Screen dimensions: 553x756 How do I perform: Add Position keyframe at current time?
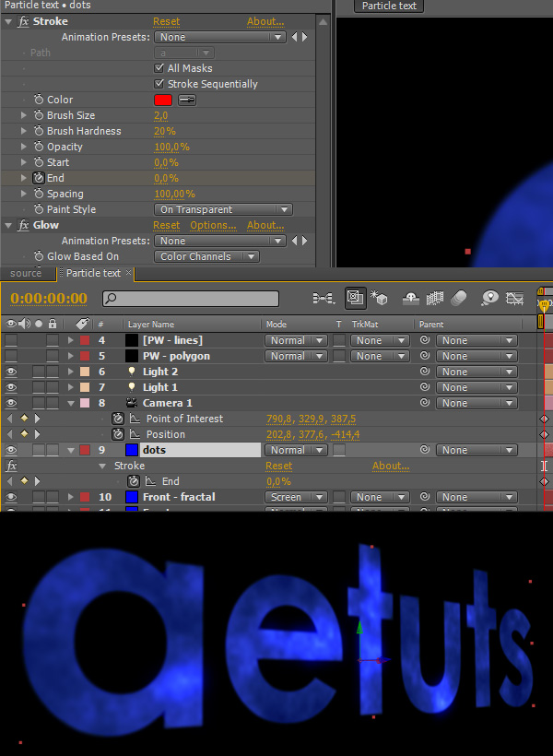(24, 434)
